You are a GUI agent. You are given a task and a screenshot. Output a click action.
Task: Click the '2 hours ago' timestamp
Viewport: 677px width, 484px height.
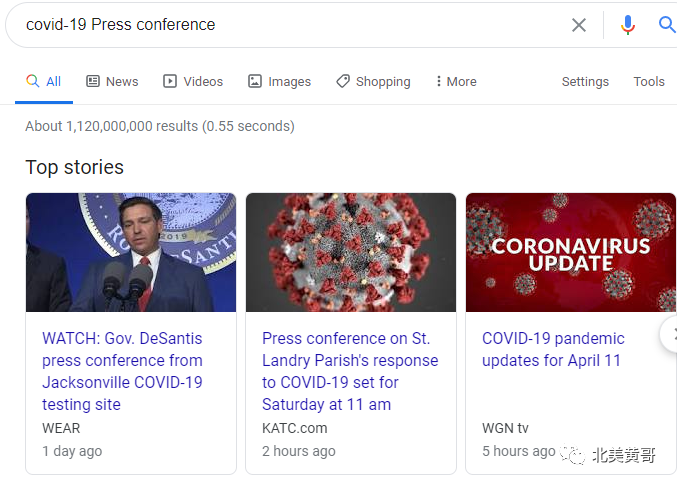299,451
